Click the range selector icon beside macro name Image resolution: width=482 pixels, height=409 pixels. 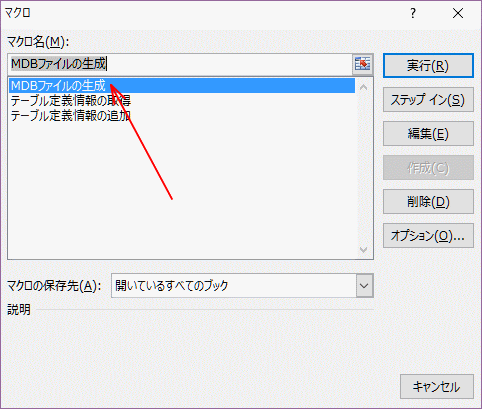tap(362, 64)
